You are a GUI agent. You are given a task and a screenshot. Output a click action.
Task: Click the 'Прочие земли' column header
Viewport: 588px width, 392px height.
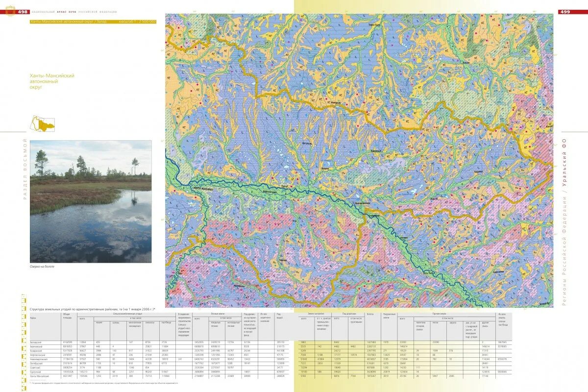[x=439, y=314]
